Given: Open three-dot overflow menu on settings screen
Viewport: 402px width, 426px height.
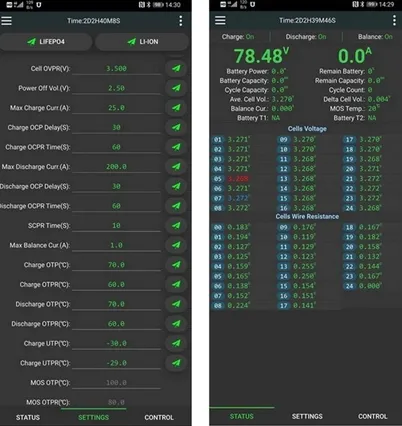Looking at the screenshot, I should click(181, 21).
